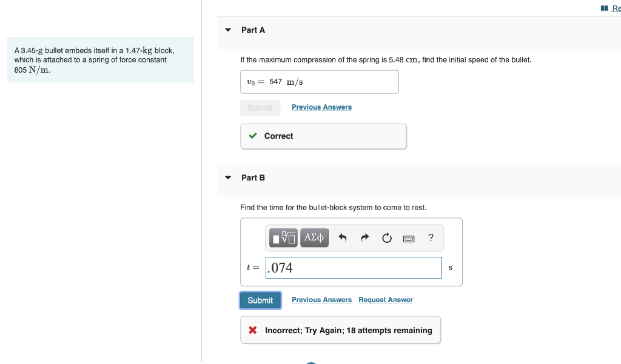
Task: Click the reset circular arrow icon
Action: pyautogui.click(x=387, y=238)
